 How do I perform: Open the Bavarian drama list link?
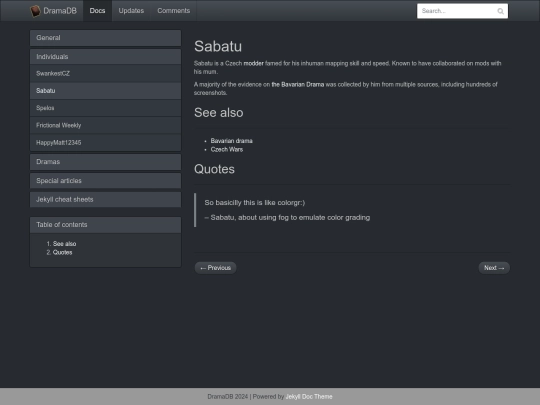point(231,141)
